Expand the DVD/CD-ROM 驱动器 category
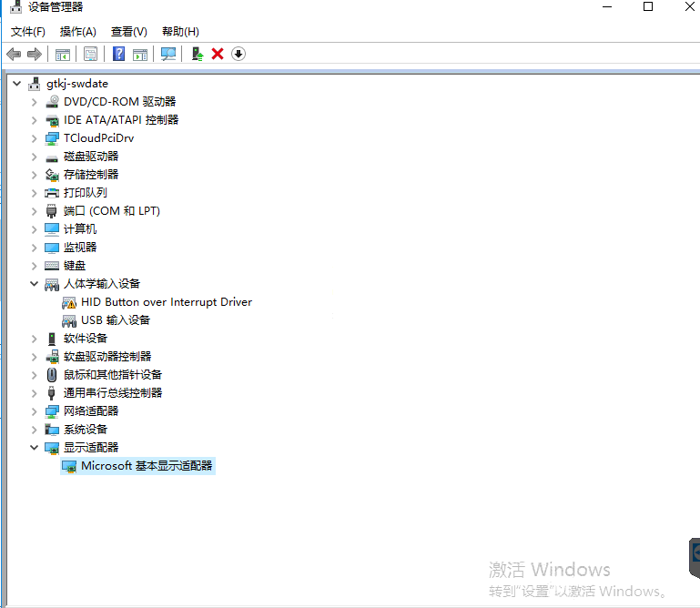The height and width of the screenshot is (608, 700). coord(34,102)
